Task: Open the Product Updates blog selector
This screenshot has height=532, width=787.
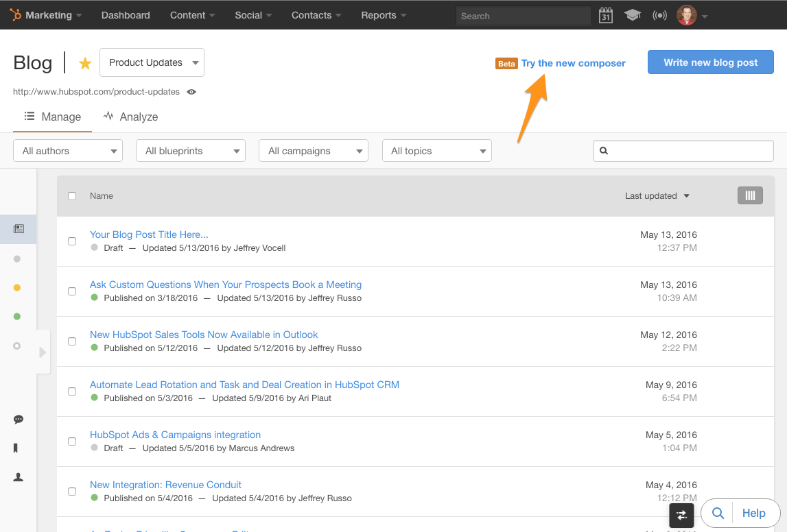Action: coord(152,62)
